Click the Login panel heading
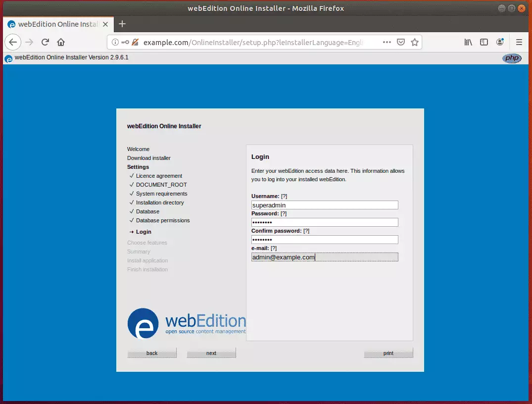The width and height of the screenshot is (532, 404). (260, 157)
